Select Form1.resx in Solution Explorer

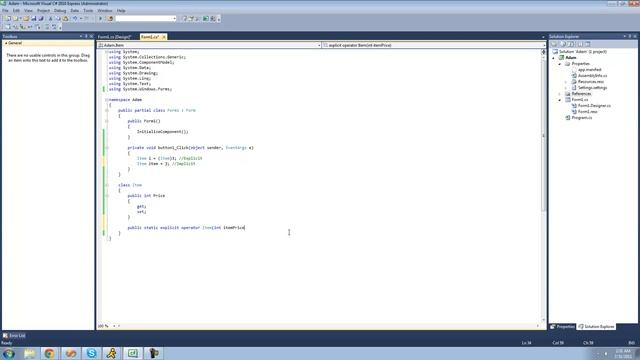(587, 111)
